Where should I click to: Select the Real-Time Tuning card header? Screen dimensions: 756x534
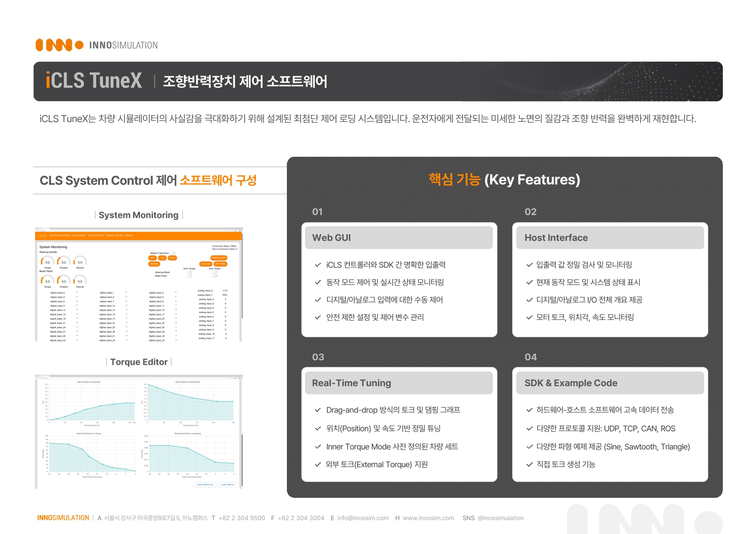point(399,383)
